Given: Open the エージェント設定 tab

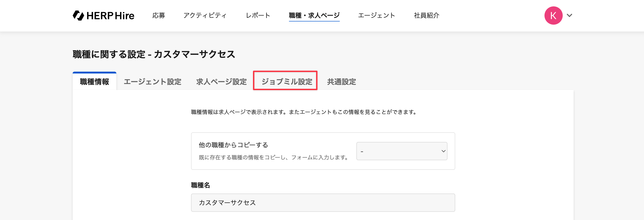Looking at the screenshot, I should pos(153,82).
